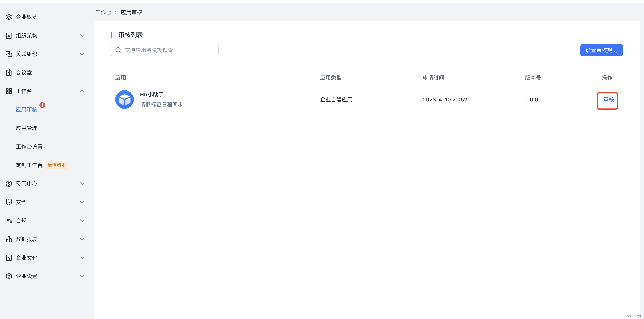Click the 安全 shield icon
Screen dimensions: 644x319
9,202
